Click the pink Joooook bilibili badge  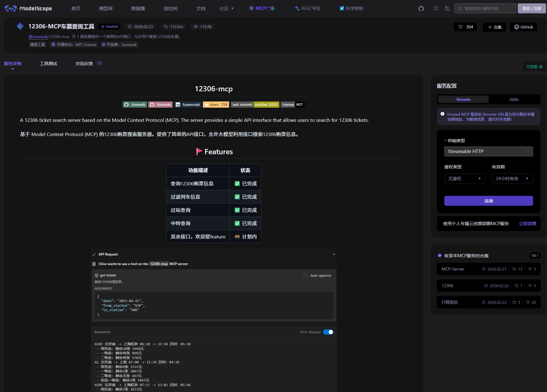tap(160, 105)
